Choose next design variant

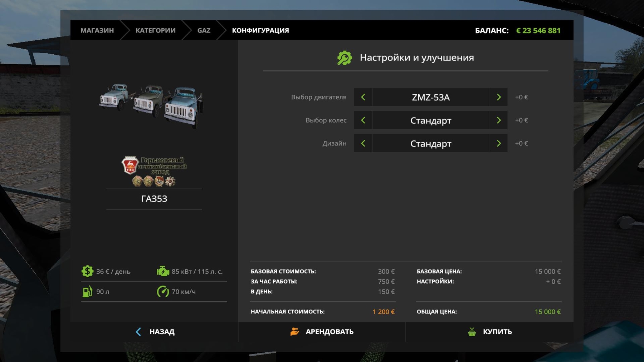pos(498,143)
